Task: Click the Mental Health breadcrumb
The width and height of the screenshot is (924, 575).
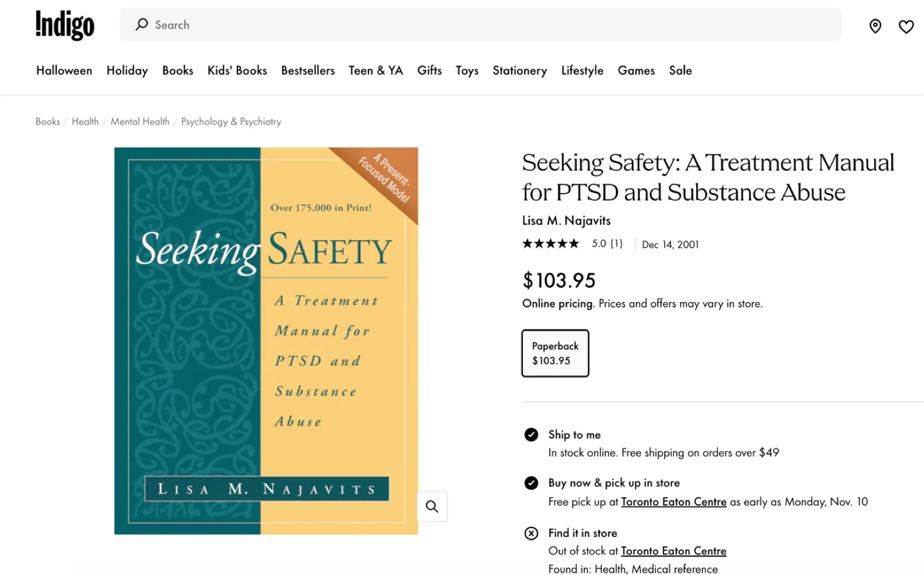Action: [140, 121]
